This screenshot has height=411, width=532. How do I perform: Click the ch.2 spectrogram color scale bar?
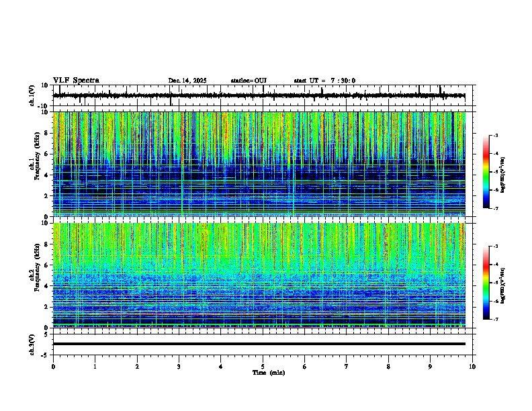(486, 283)
